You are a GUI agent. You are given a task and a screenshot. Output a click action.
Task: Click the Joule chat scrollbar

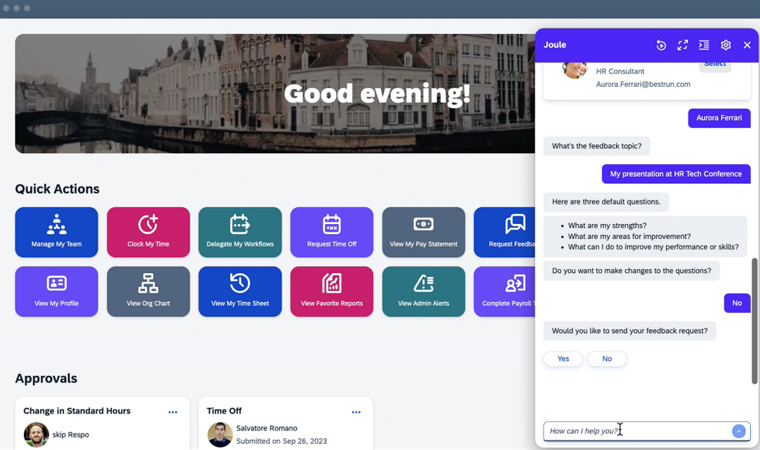pyautogui.click(x=754, y=320)
